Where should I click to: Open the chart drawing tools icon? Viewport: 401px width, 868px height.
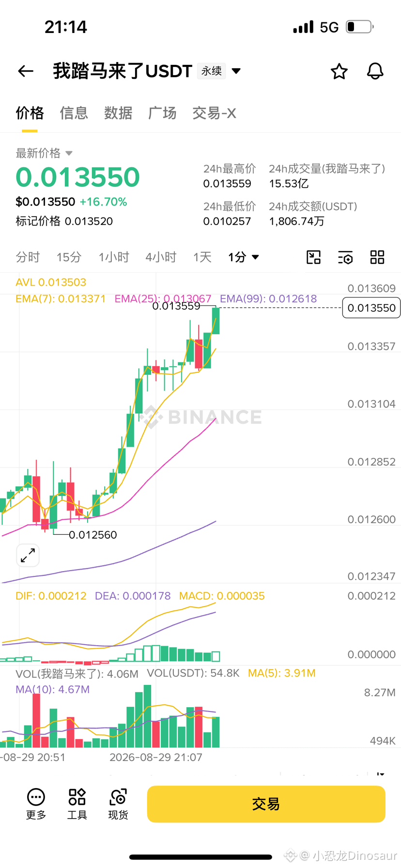[x=314, y=257]
